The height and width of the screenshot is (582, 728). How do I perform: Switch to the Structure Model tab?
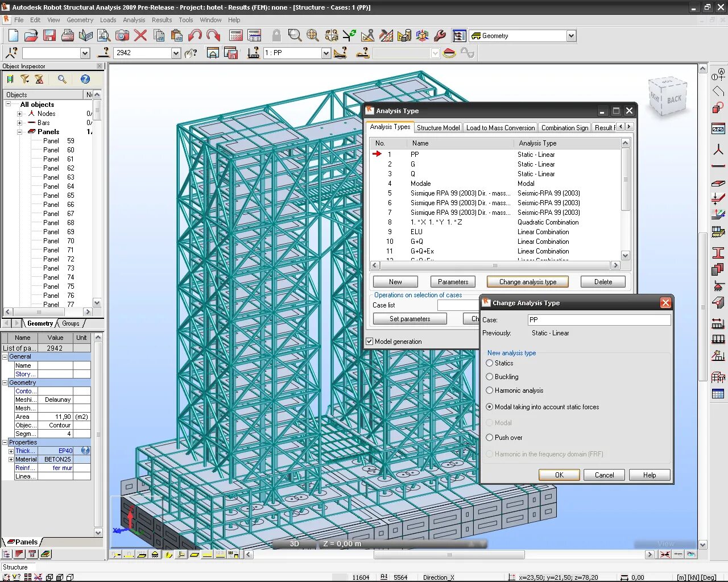pyautogui.click(x=438, y=128)
